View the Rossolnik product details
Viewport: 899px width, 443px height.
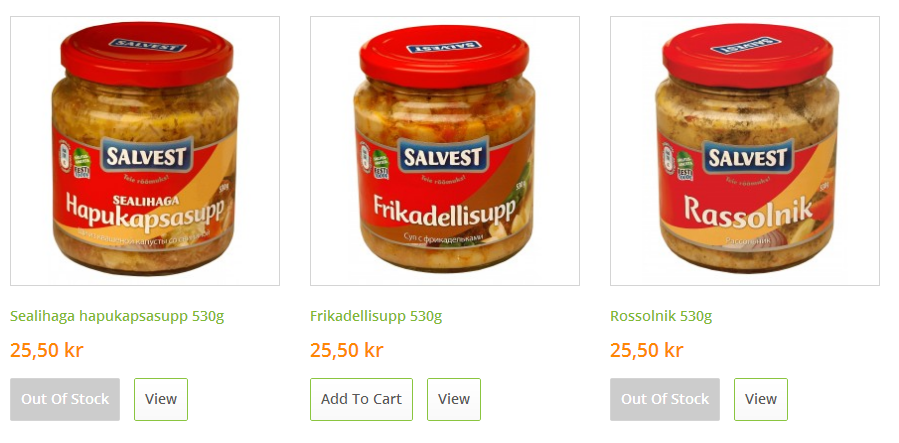(761, 399)
